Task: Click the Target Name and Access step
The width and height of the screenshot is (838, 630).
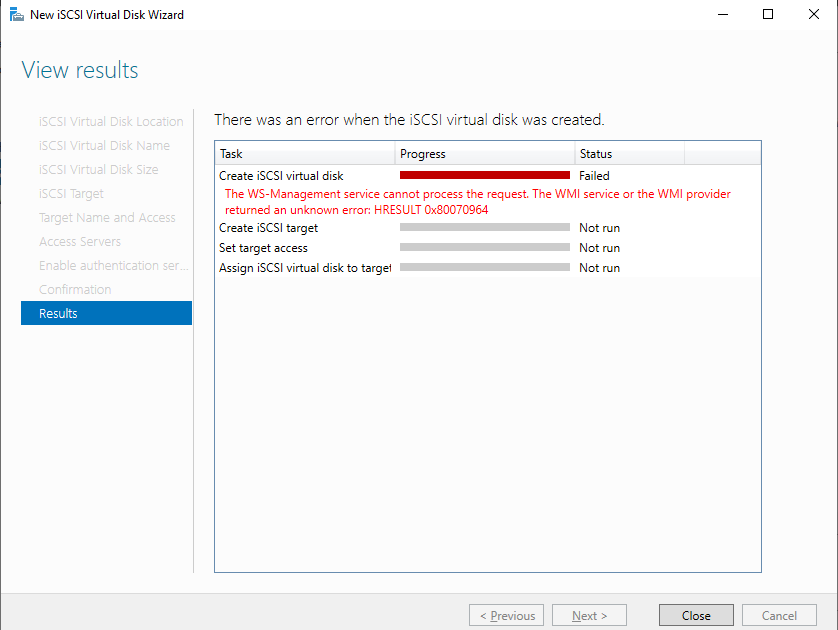Action: point(107,217)
